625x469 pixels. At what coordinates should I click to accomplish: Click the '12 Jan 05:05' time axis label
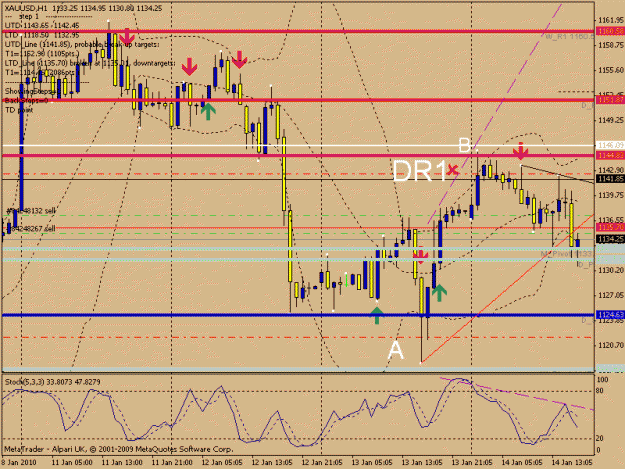[222, 462]
